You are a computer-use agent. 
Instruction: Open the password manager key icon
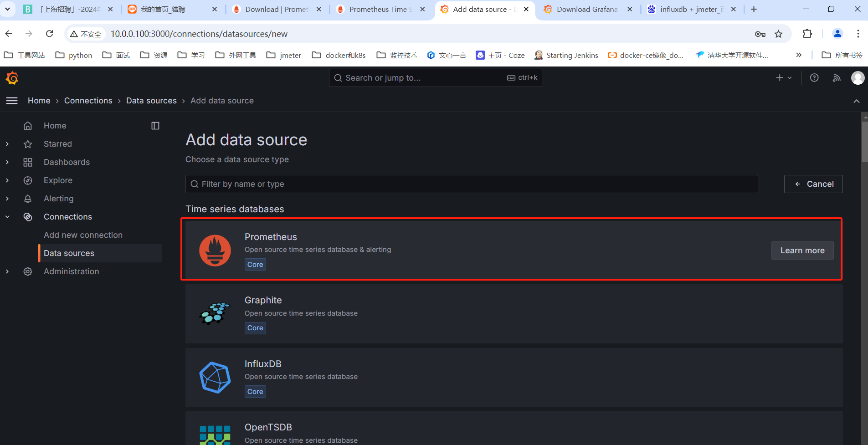pos(760,34)
